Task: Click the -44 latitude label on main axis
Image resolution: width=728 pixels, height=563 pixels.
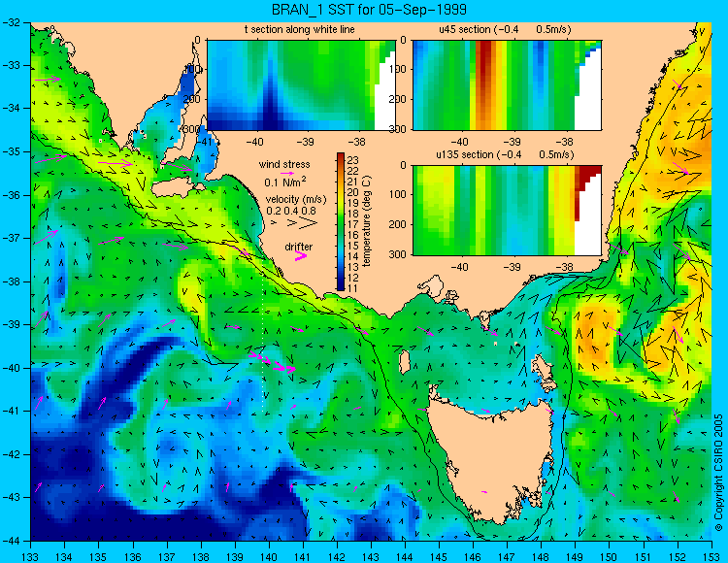Action: 11,541
